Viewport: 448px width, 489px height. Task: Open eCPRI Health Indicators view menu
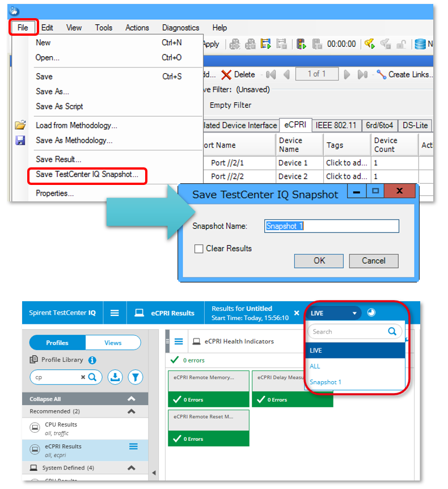click(x=179, y=342)
